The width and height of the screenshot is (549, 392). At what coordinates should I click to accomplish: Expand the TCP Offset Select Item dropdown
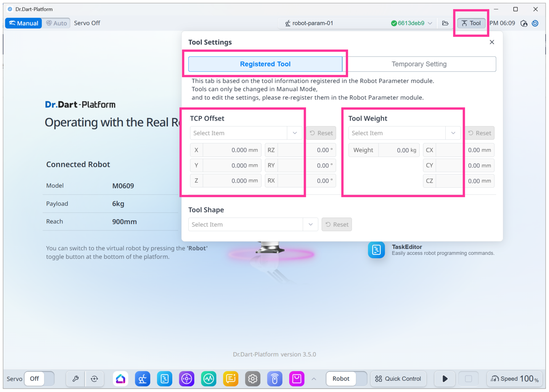(246, 133)
